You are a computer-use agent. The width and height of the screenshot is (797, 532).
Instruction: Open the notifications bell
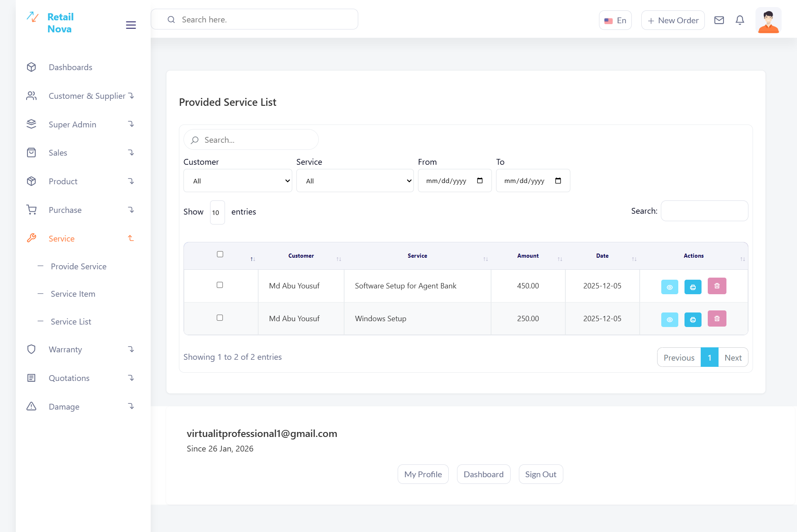tap(740, 20)
